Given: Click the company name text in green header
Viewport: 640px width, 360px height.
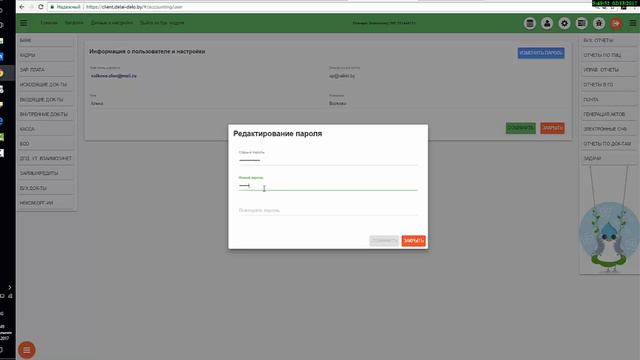Looking at the screenshot, I should [384, 23].
